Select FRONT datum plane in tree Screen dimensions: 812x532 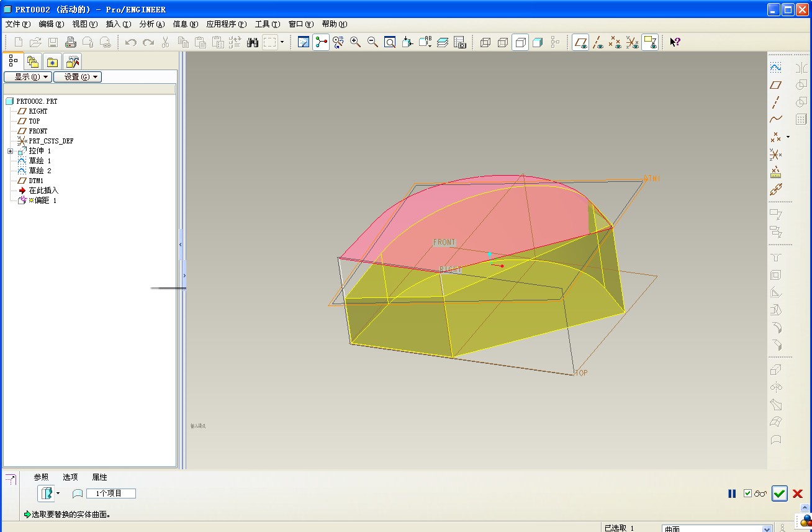pos(38,131)
